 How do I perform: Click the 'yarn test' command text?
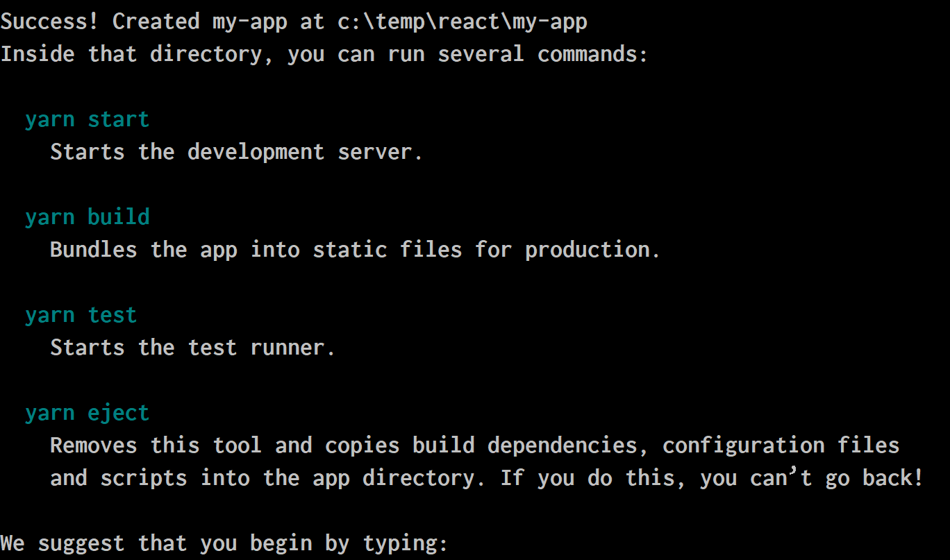pyautogui.click(x=81, y=316)
